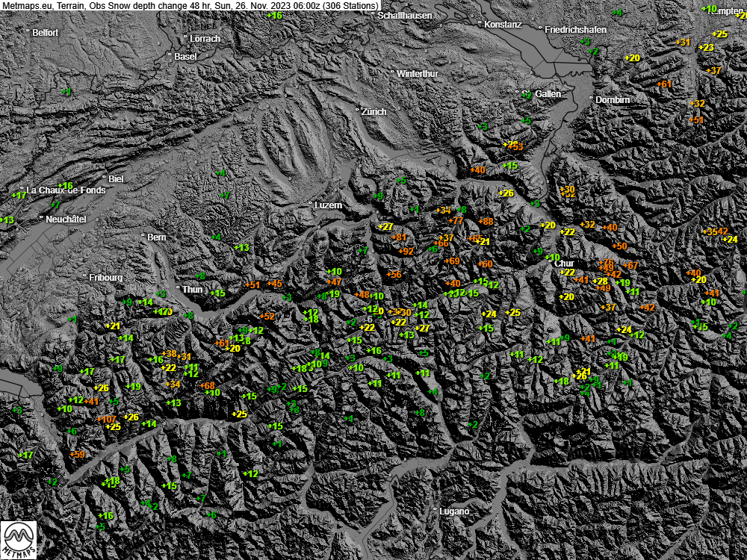Image resolution: width=747 pixels, height=560 pixels.
Task: Click the Neuchâtel city marker
Action: coord(42,218)
